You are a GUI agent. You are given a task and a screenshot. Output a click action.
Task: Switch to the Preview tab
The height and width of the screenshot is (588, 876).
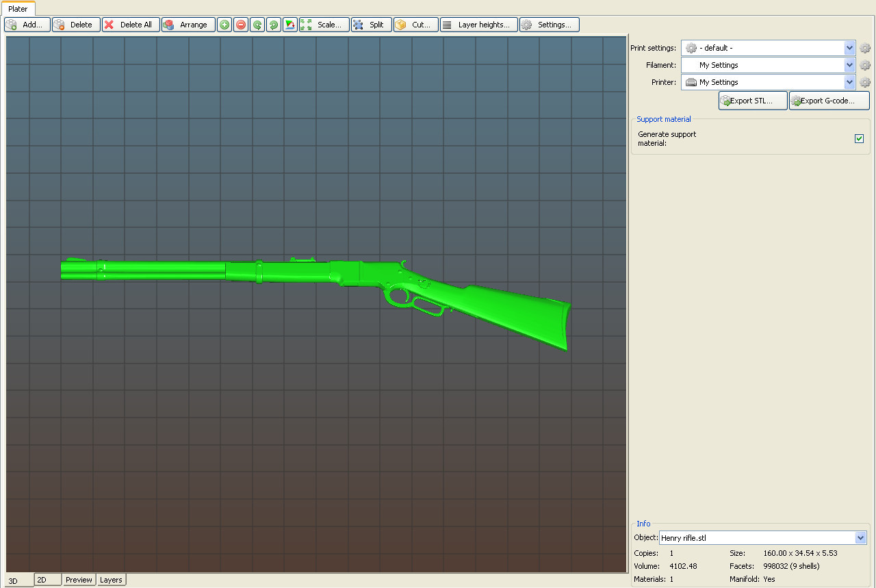[79, 580]
